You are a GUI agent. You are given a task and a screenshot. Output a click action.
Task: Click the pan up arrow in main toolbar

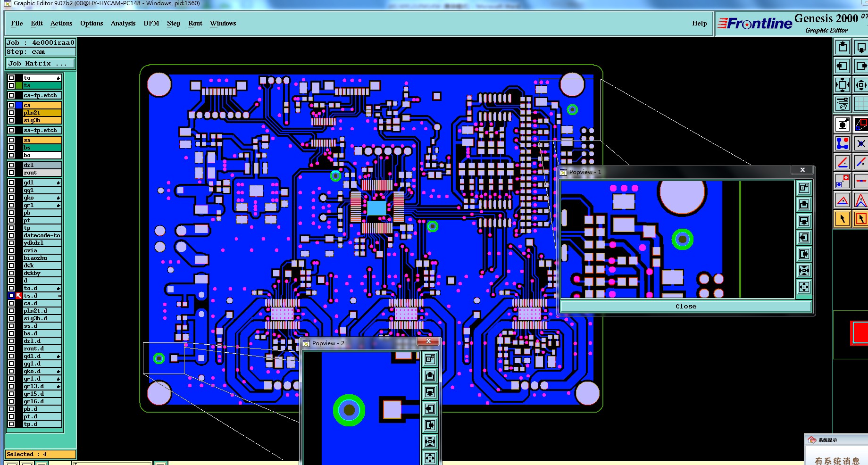point(843,47)
